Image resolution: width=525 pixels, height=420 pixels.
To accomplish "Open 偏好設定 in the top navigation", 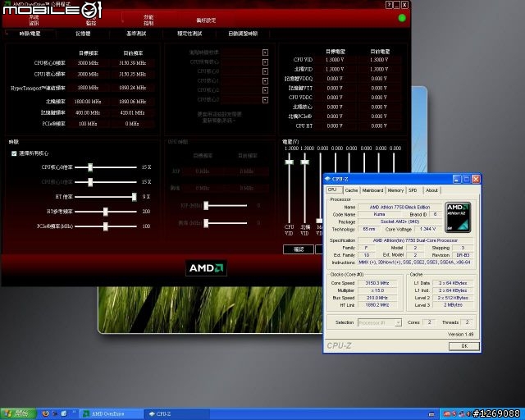I will click(x=206, y=21).
